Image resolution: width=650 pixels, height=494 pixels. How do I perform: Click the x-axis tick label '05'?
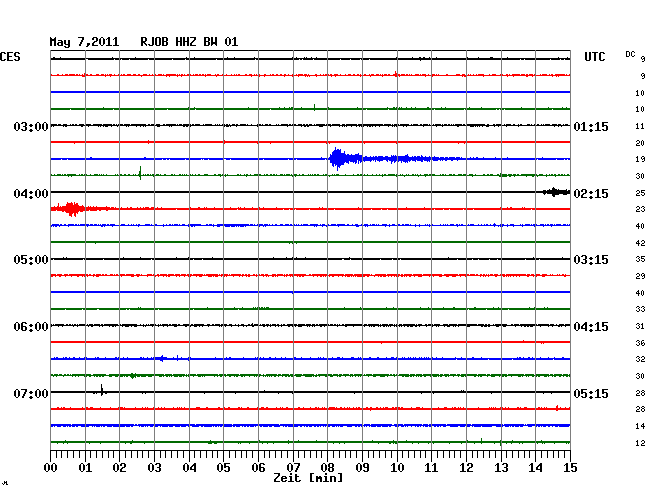tap(223, 468)
